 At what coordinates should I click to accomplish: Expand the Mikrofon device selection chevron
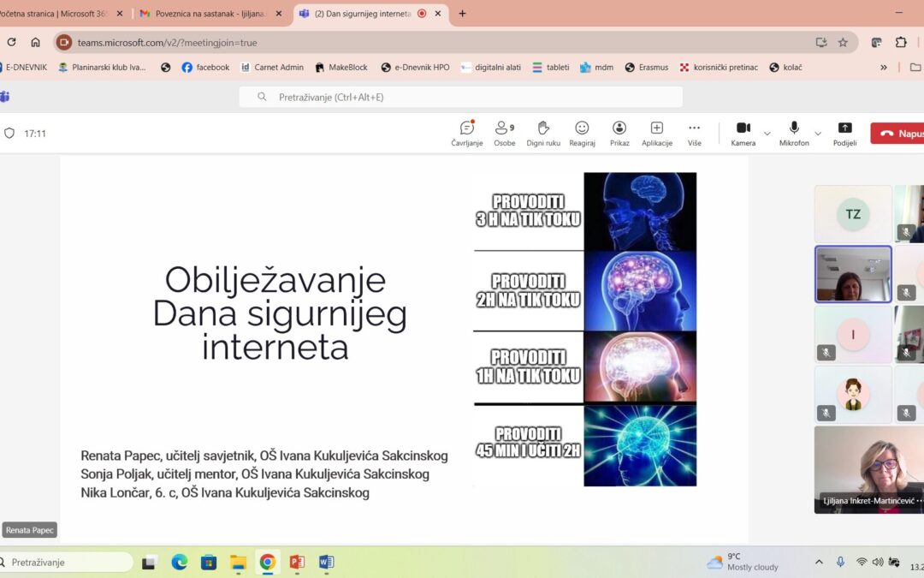pyautogui.click(x=817, y=134)
